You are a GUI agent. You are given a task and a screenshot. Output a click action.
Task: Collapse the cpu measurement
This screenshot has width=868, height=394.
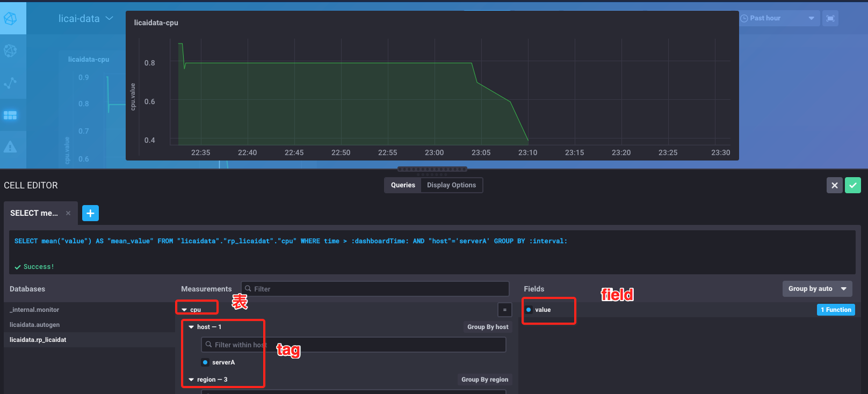pyautogui.click(x=184, y=310)
